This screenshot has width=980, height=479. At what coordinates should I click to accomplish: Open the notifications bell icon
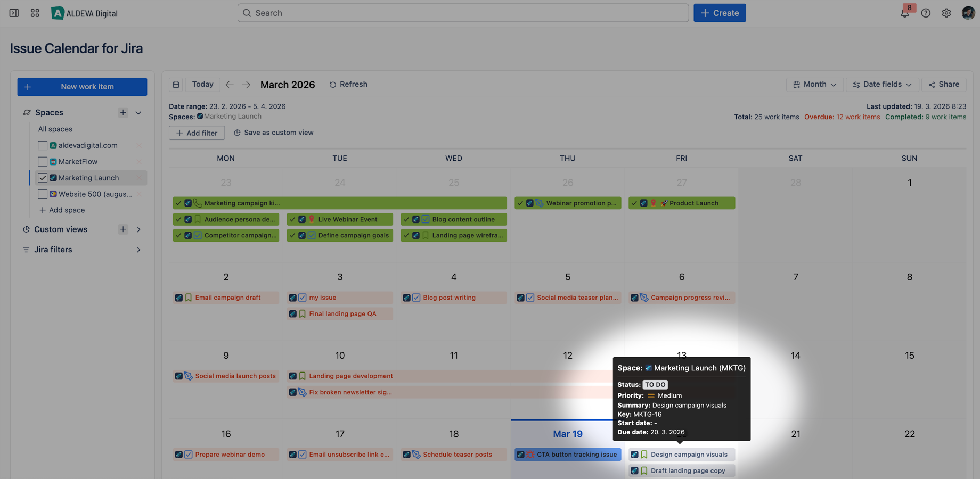(904, 12)
